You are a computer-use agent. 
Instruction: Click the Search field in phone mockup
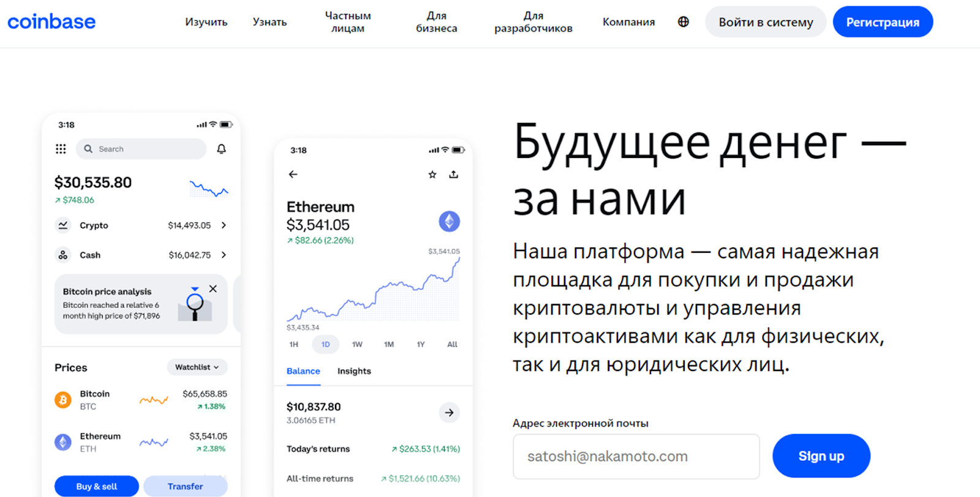click(x=141, y=149)
